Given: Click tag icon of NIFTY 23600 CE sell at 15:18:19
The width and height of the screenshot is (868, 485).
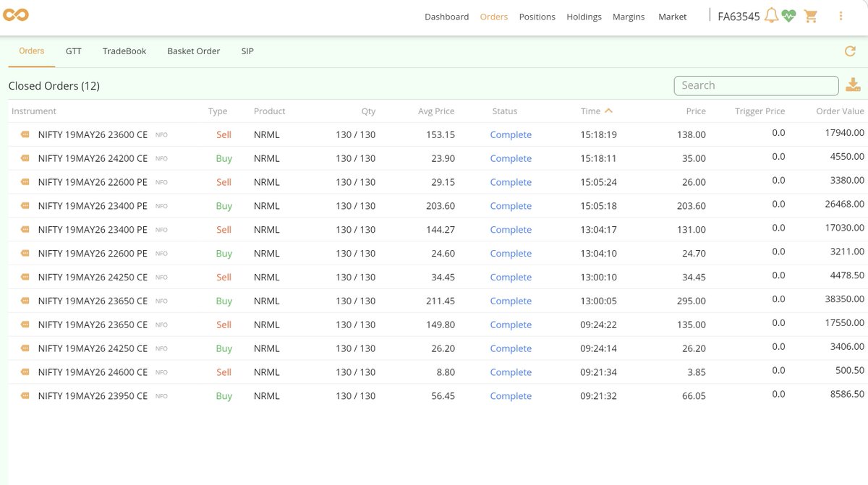Looking at the screenshot, I should point(25,134).
